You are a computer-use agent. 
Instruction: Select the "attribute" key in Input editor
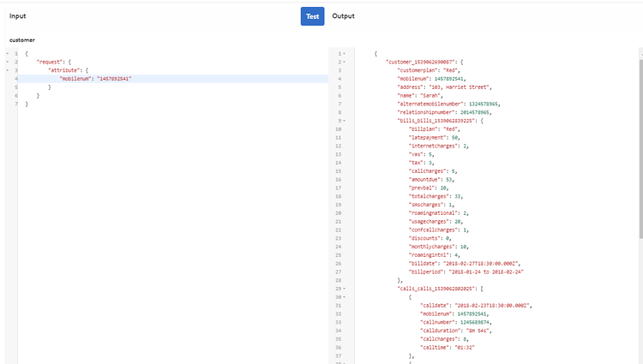[64, 70]
